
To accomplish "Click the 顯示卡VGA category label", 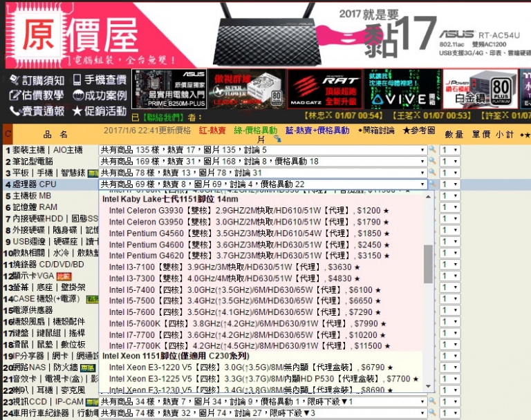I will click(33, 276).
